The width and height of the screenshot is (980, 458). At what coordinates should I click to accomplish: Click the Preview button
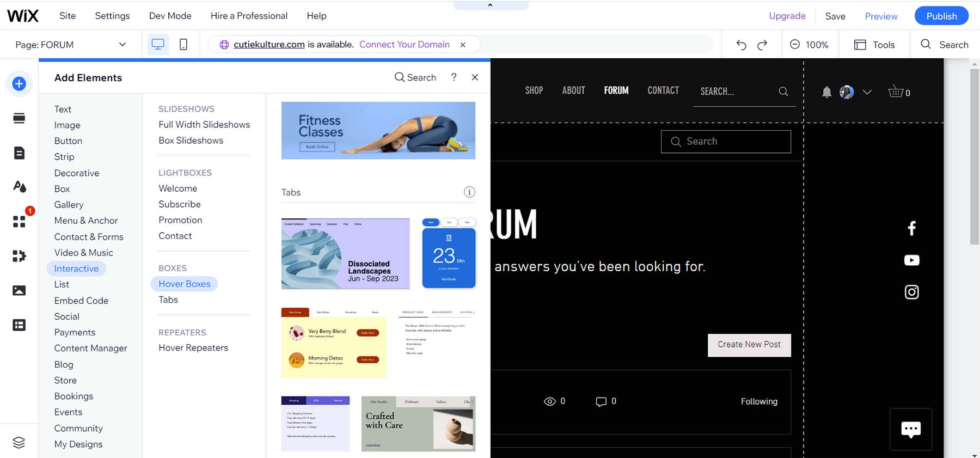(x=881, y=16)
